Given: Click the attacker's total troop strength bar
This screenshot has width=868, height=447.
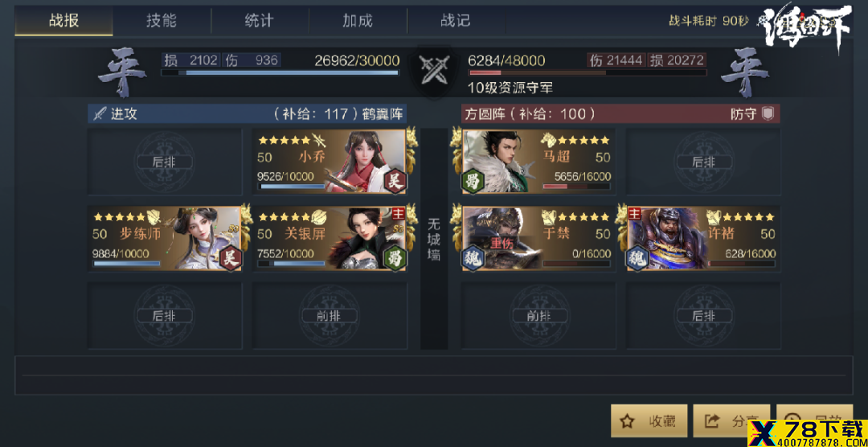Looking at the screenshot, I should tap(280, 72).
